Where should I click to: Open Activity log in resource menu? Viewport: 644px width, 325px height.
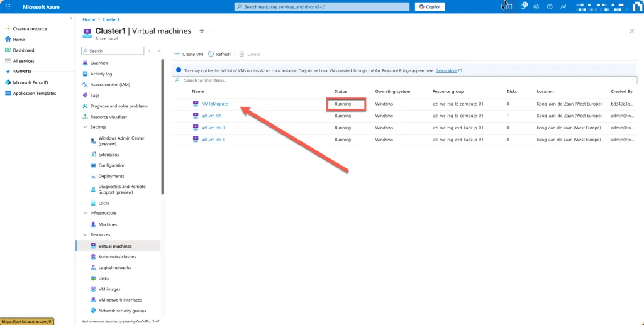[101, 74]
